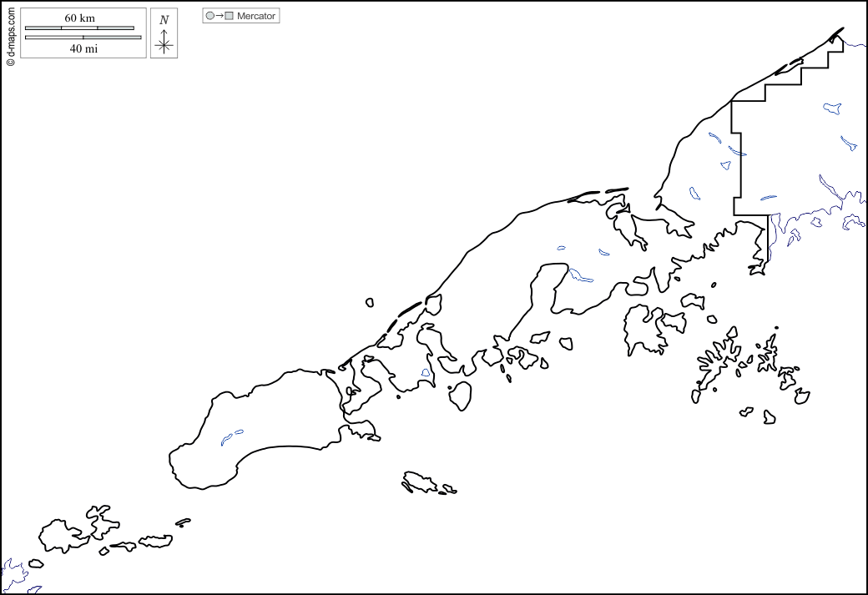Click the '60 km' scale label

point(80,18)
